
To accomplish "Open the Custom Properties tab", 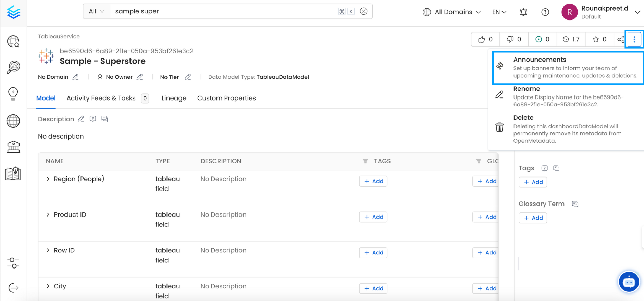I will pos(226,98).
